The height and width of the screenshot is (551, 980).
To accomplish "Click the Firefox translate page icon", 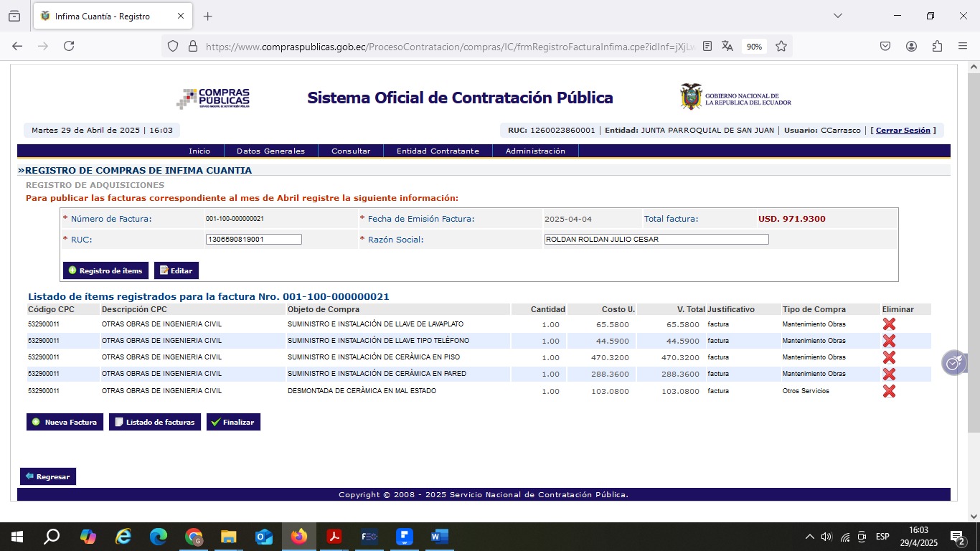I will 727,46.
